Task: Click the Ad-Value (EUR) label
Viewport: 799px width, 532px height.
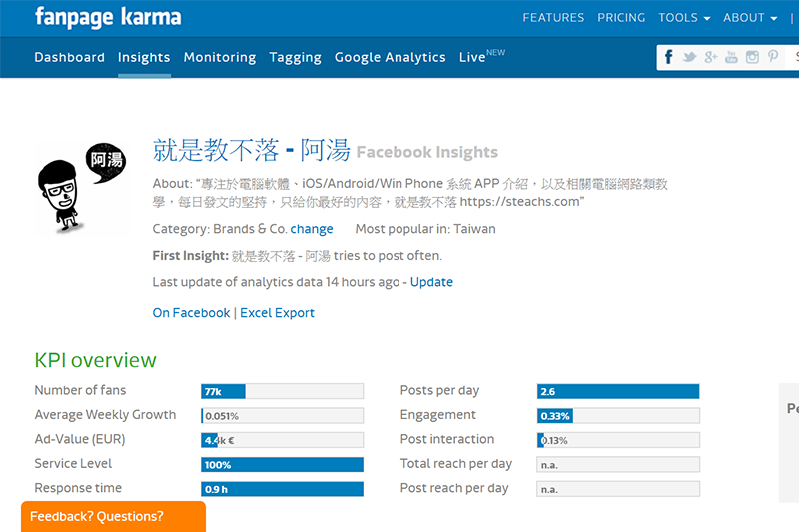Action: tap(80, 439)
